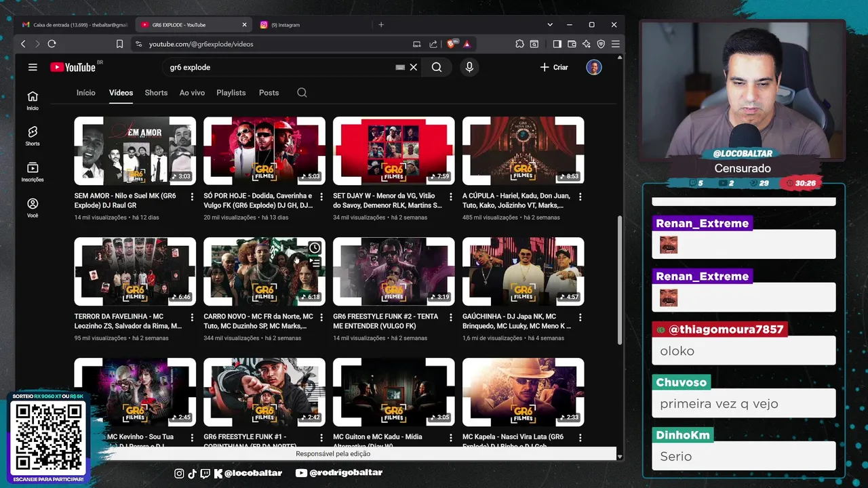The width and height of the screenshot is (868, 488).
Task: Open options menu for GAÚCHINHA video
Action: coord(580,317)
